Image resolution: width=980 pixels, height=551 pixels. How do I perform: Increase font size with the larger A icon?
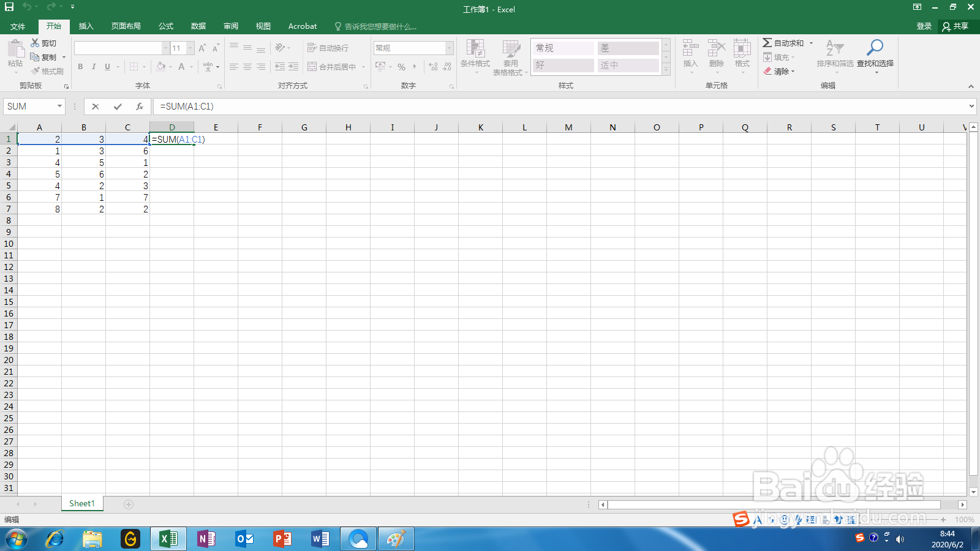(x=202, y=48)
